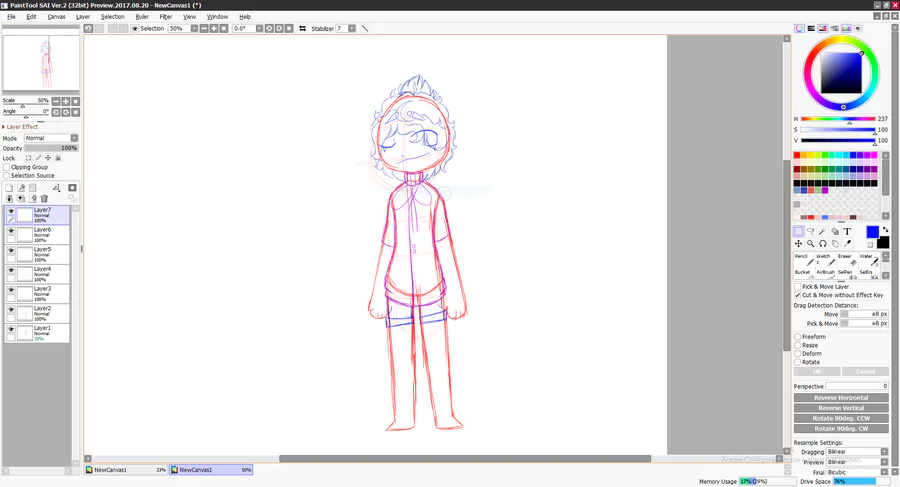The height and width of the screenshot is (487, 900).
Task: Select the Zoom magnifier tool
Action: [x=810, y=244]
